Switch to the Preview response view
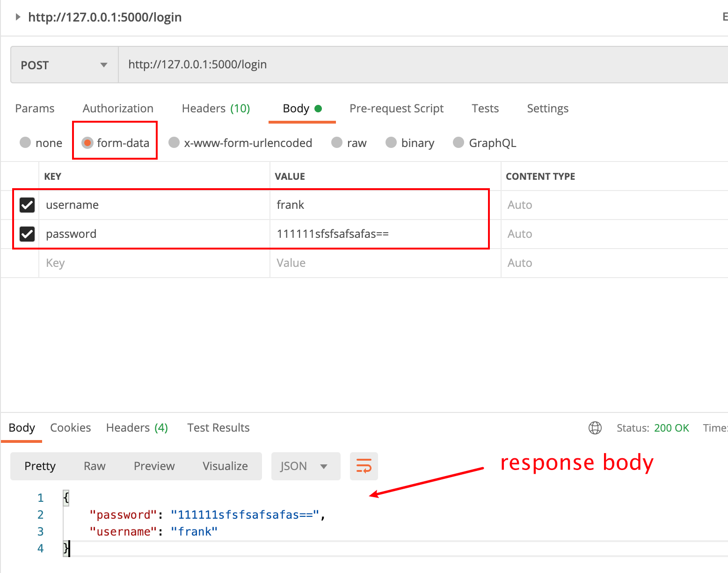728x573 pixels. coord(154,466)
